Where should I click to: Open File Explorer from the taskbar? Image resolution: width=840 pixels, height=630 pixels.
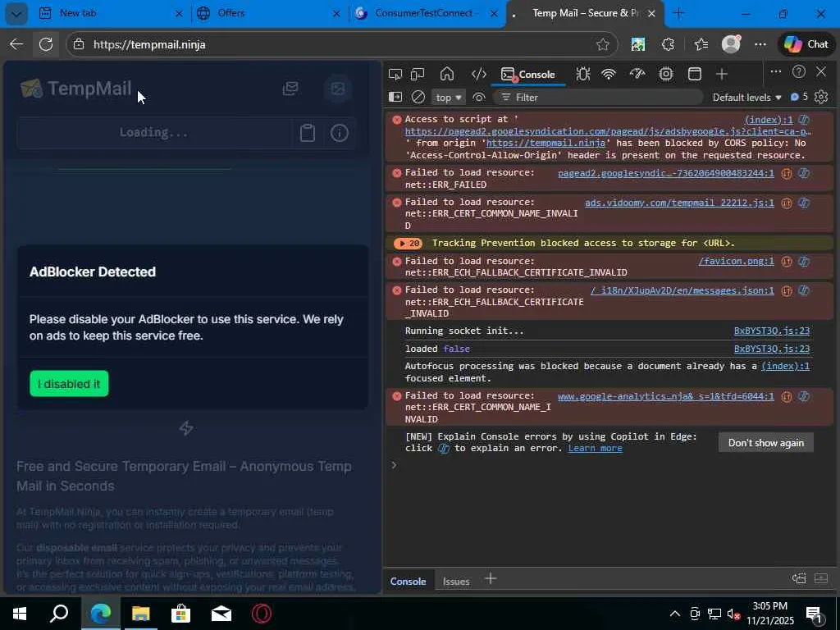click(x=140, y=614)
